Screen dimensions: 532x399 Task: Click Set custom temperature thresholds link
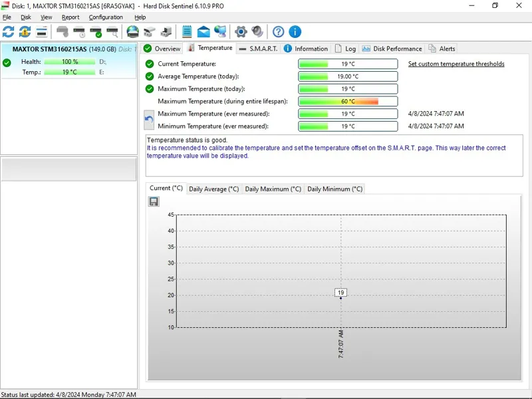tap(456, 64)
